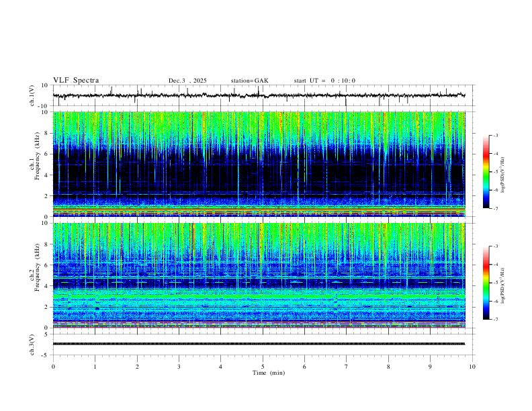The height and width of the screenshot is (411, 532).
Task: Select the ch.2 "Frequency (kHz)" axis label
Action: [38, 267]
